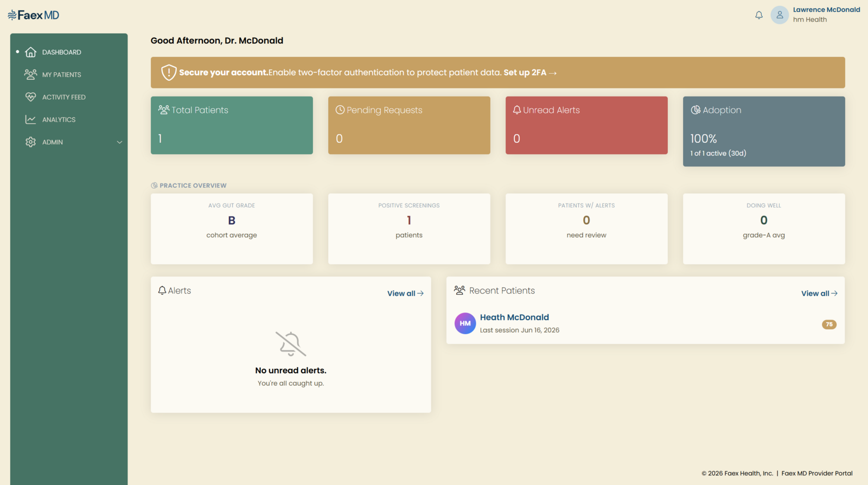This screenshot has height=485, width=868.
Task: Select the Positive Screenings tile
Action: coord(409,229)
